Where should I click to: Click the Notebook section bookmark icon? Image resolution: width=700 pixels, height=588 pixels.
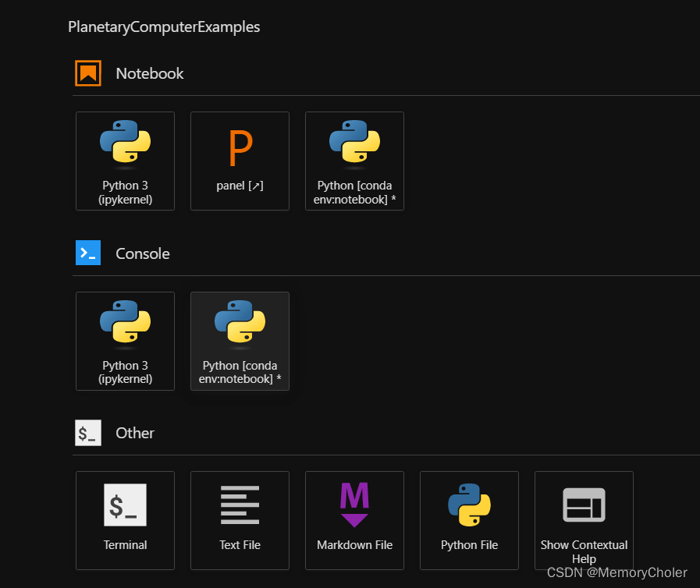coord(88,73)
